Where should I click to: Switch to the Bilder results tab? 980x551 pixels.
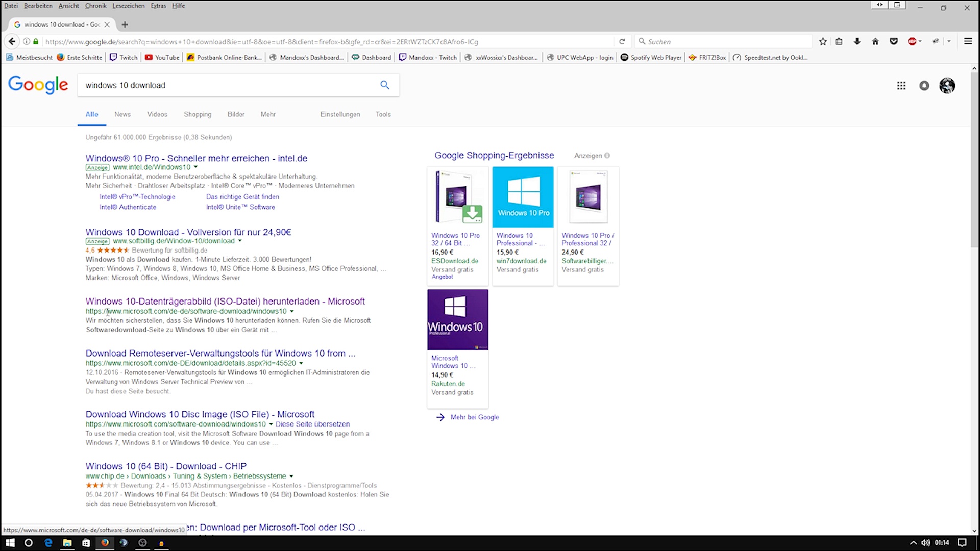pyautogui.click(x=236, y=114)
